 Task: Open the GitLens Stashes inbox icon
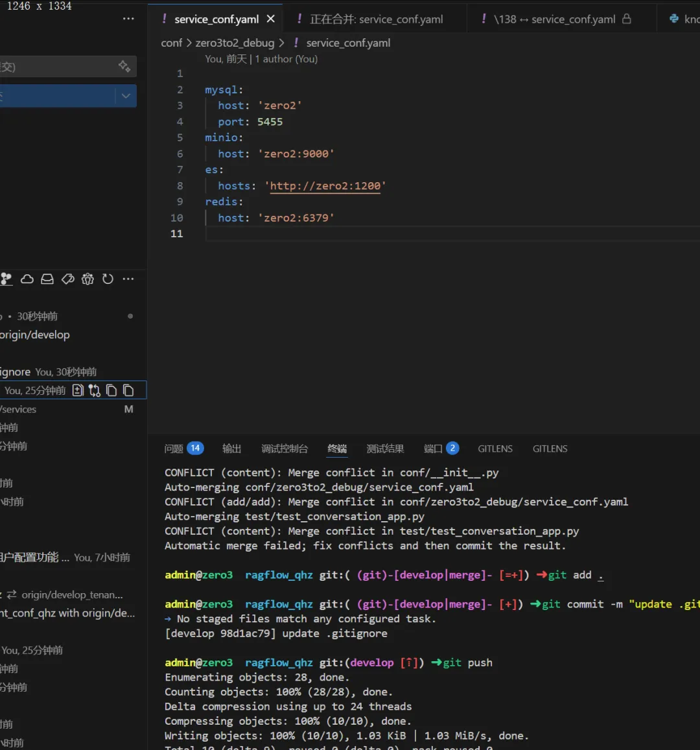(47, 279)
